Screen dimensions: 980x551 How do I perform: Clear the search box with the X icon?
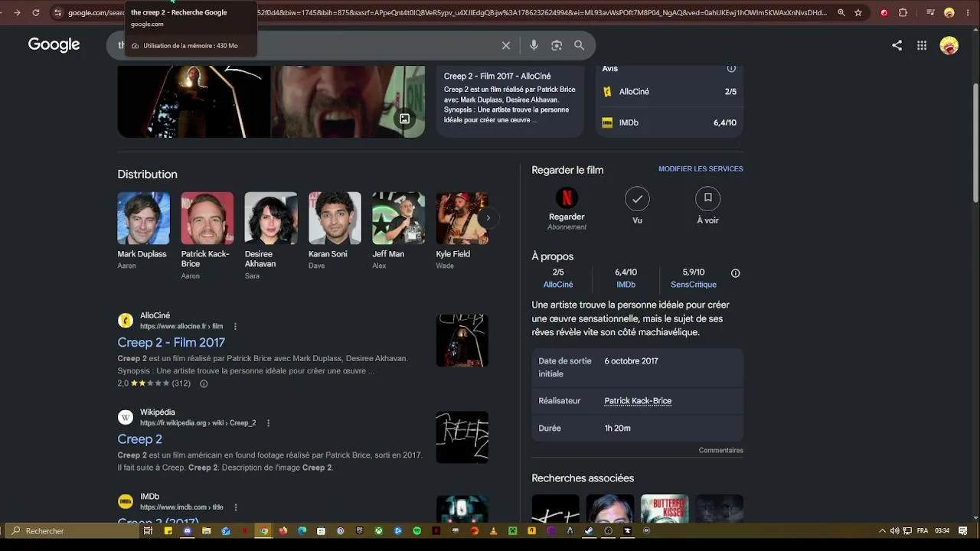(x=506, y=46)
